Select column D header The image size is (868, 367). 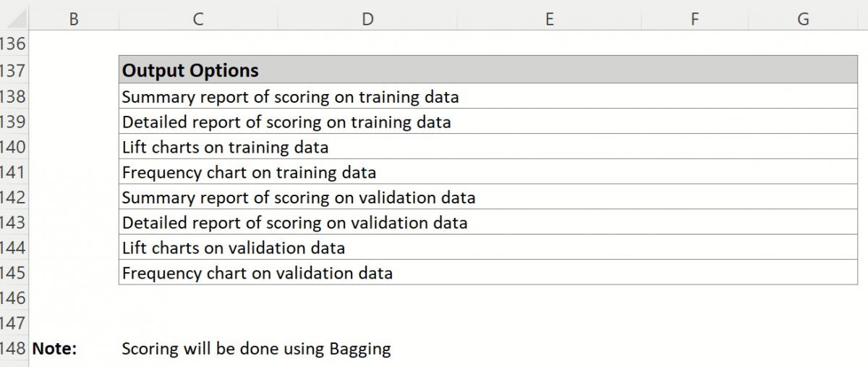pos(367,20)
